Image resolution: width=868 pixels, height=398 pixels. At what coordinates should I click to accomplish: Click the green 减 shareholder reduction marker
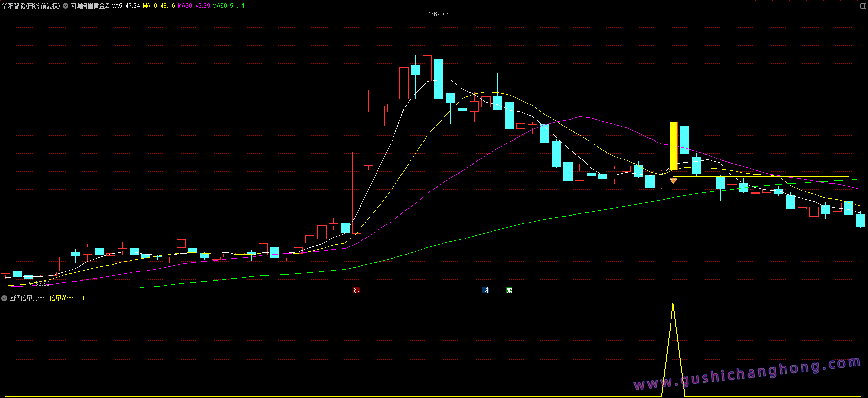509,290
